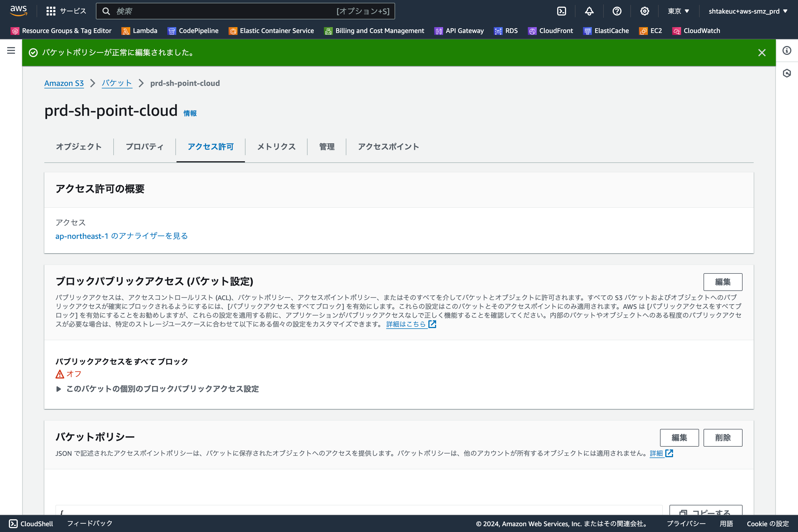The width and height of the screenshot is (798, 532).
Task: Open the ap-northeast-1 analyzer link
Action: click(121, 236)
